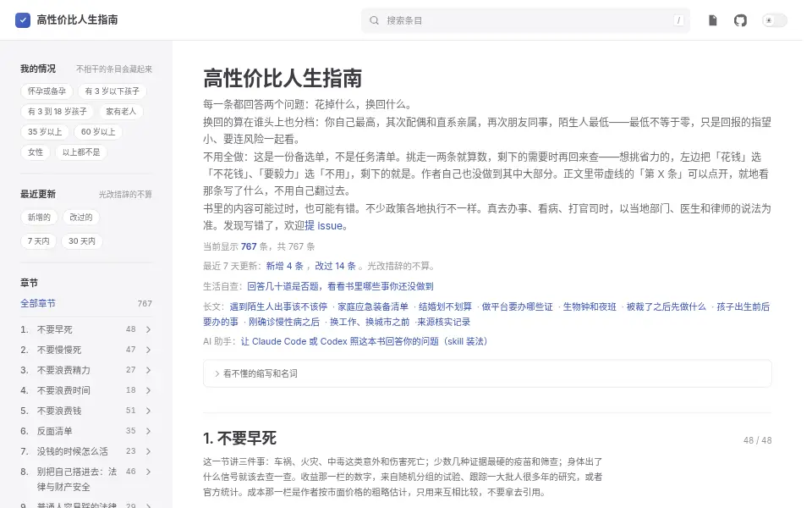Select the 以上都不是 chip

[81, 152]
